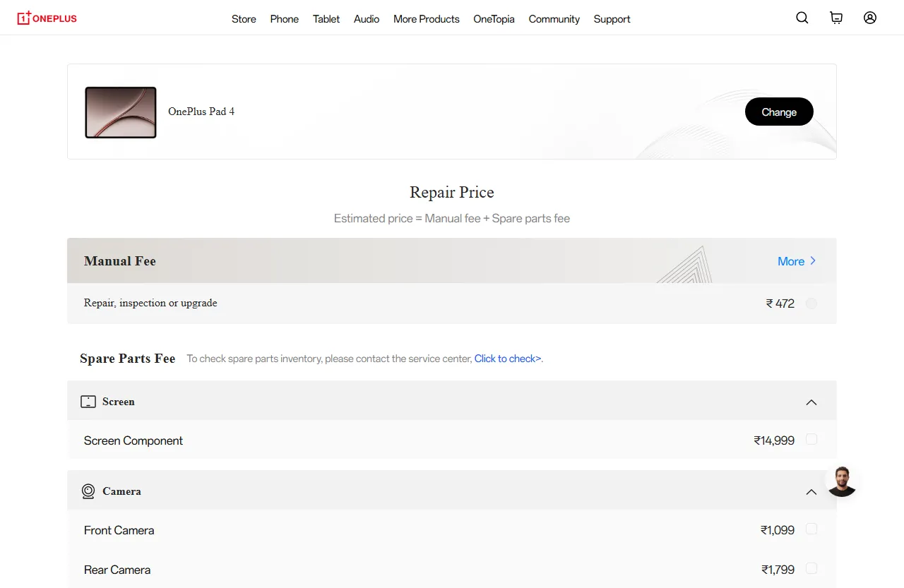Screen dimensions: 904x588
Task: Check the Rear Camera checkbox
Action: (811, 569)
